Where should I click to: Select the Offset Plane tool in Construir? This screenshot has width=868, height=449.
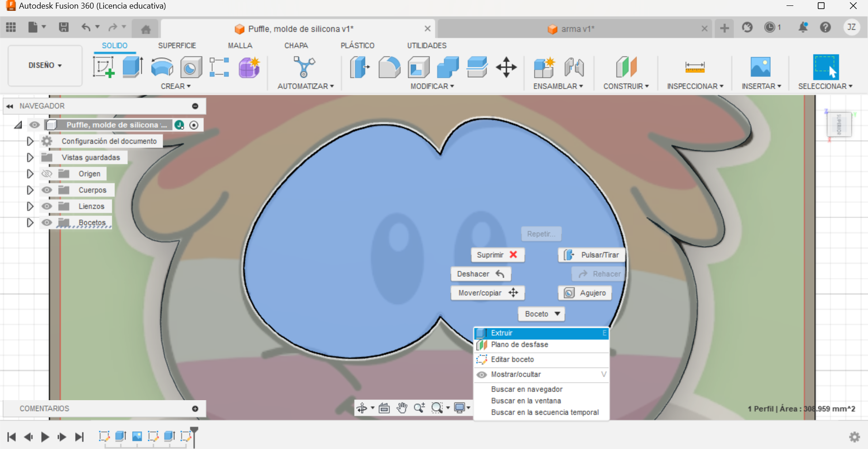click(626, 67)
